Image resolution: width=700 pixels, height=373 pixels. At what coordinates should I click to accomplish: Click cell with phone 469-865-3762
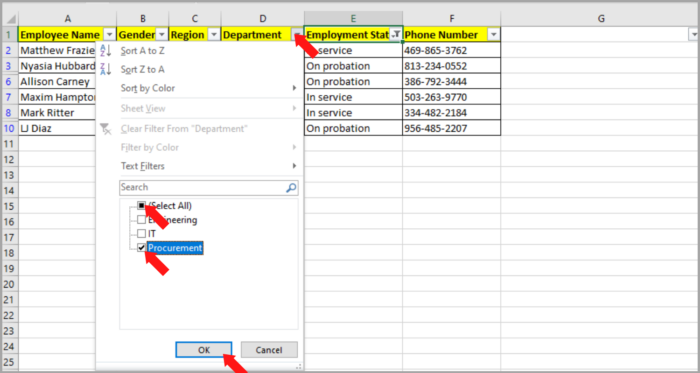pos(451,50)
